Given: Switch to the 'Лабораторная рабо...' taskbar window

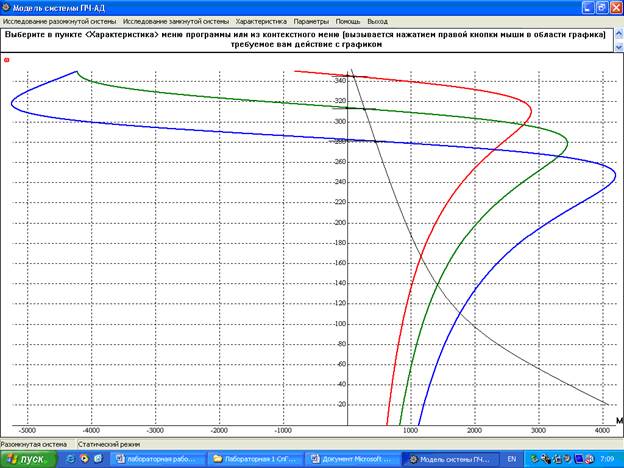Looking at the screenshot, I should (157, 459).
